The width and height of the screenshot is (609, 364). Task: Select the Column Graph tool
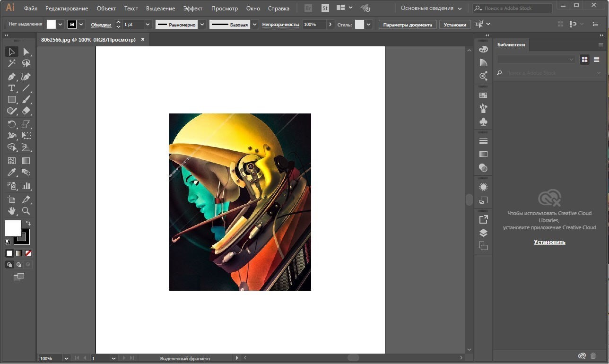pyautogui.click(x=26, y=186)
